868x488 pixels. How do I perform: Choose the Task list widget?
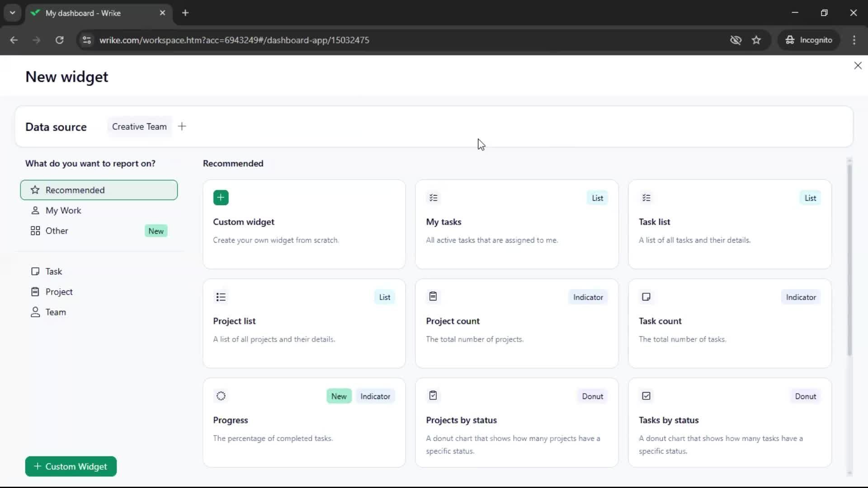point(730,224)
